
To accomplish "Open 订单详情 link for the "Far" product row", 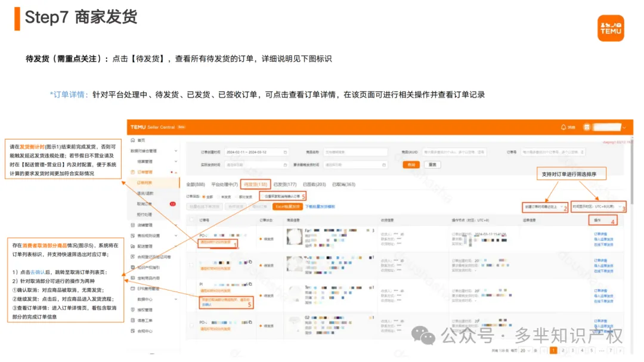I will pyautogui.click(x=600, y=234).
